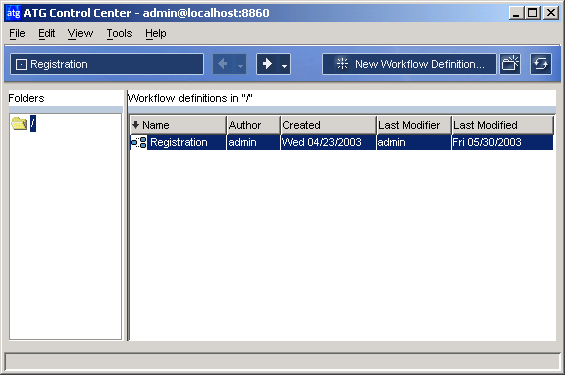Sort by the Name column header

click(178, 125)
